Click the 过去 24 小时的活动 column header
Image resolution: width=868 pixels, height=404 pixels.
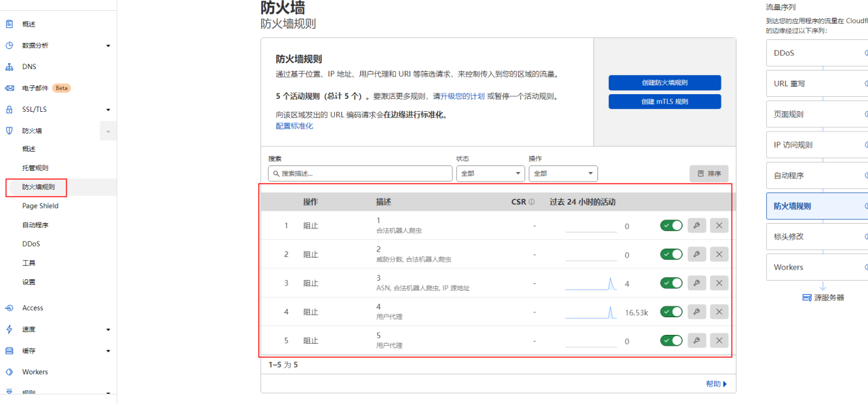click(x=583, y=202)
